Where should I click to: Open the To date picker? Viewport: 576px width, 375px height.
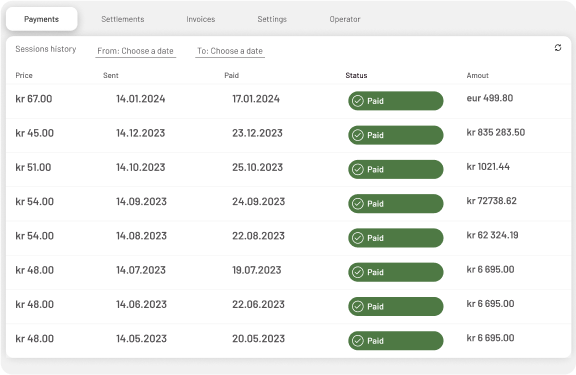pos(230,51)
